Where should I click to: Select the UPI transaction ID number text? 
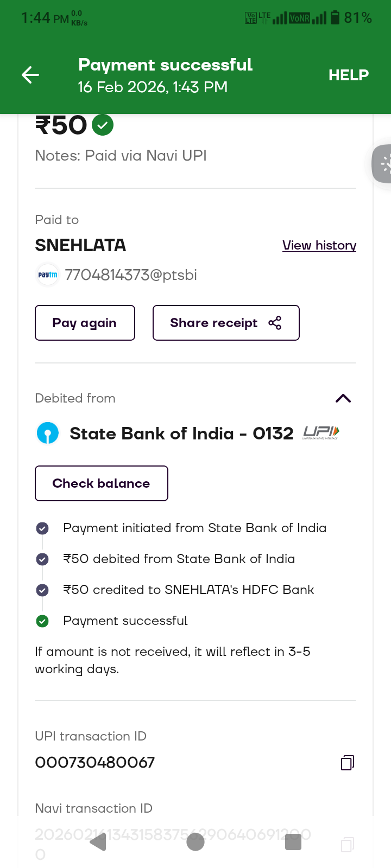(x=95, y=763)
